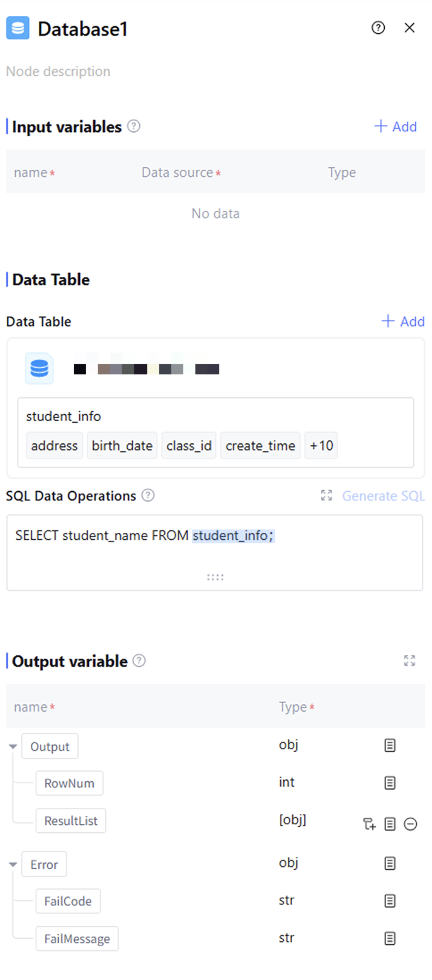Open description for the RowNum variable
Screen dimensions: 432x980
pos(390,783)
